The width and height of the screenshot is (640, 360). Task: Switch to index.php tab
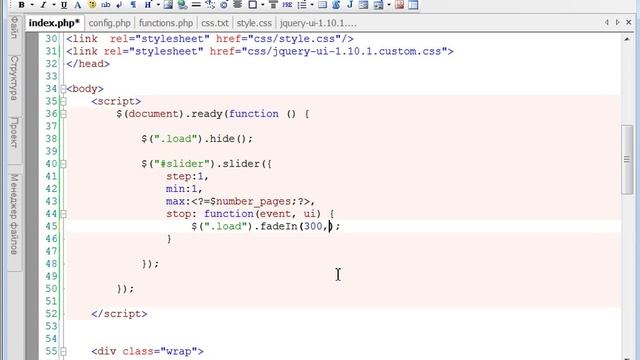pyautogui.click(x=54, y=23)
